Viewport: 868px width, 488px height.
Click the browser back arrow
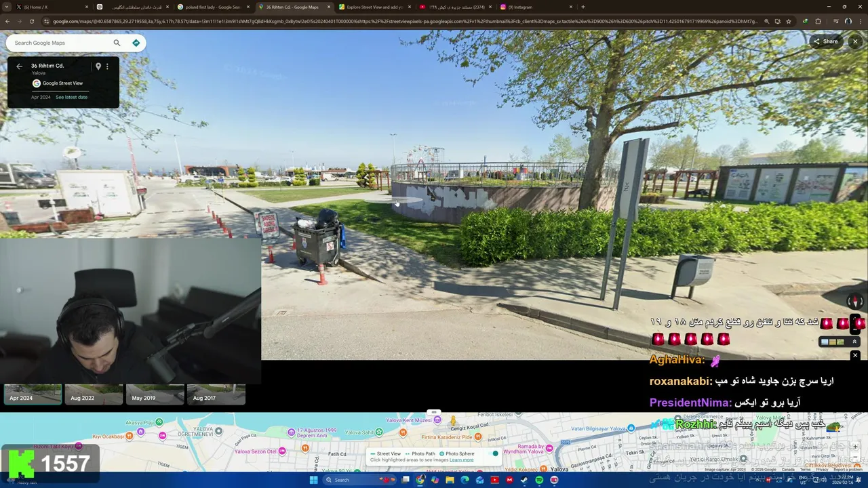(7, 21)
